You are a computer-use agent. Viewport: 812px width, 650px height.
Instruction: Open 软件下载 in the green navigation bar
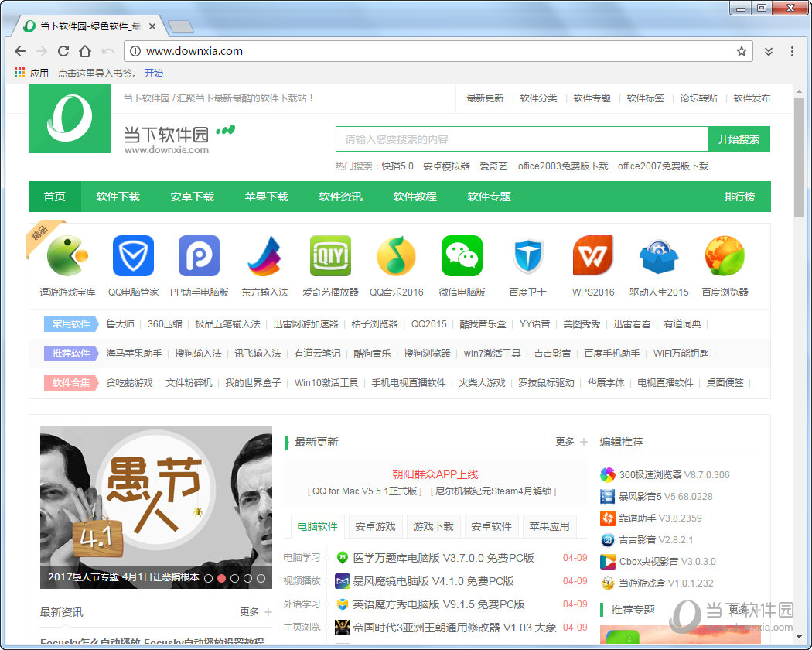tap(118, 197)
